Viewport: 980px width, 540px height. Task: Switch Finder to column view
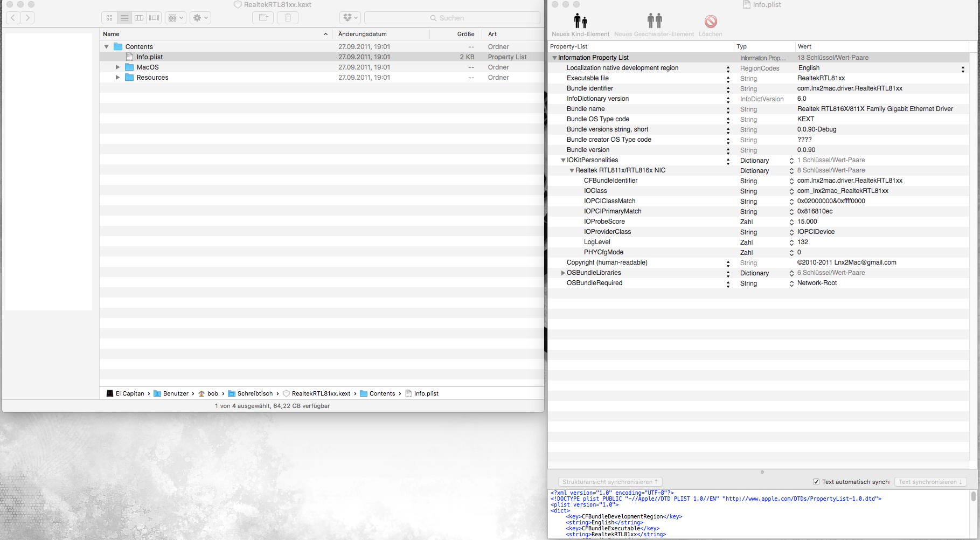coord(139,18)
